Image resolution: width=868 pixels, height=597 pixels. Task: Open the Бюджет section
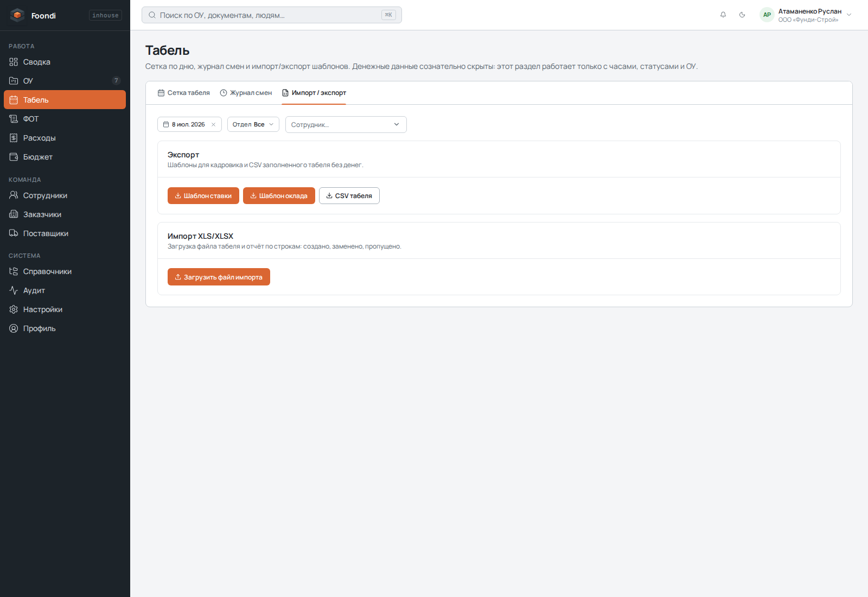pos(65,157)
